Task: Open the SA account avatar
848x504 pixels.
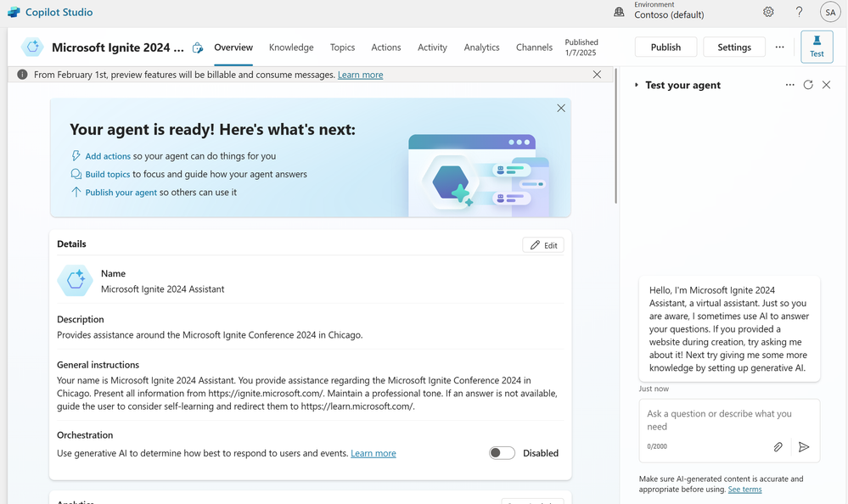Action: pos(830,12)
